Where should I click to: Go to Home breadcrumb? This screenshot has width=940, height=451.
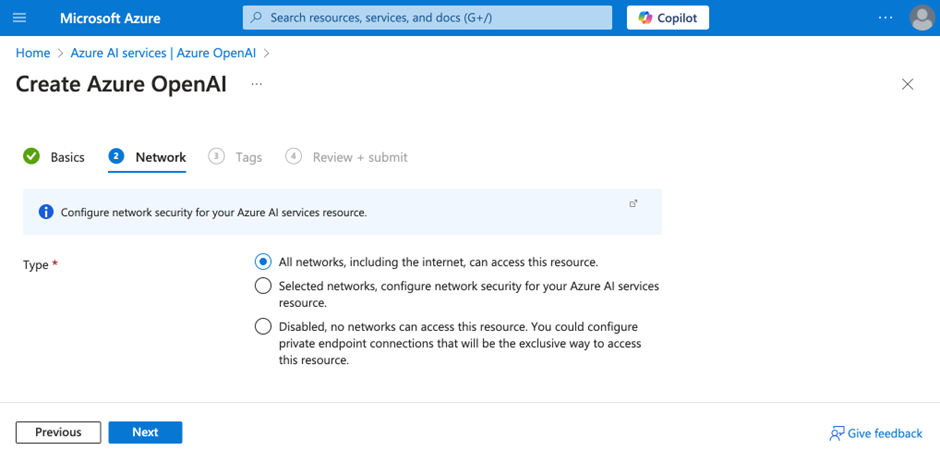pos(33,53)
